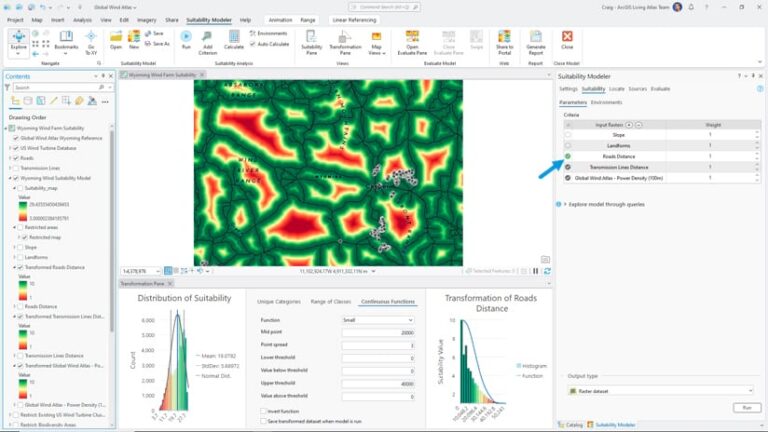Enable the Transmission Lines layer

16,168
